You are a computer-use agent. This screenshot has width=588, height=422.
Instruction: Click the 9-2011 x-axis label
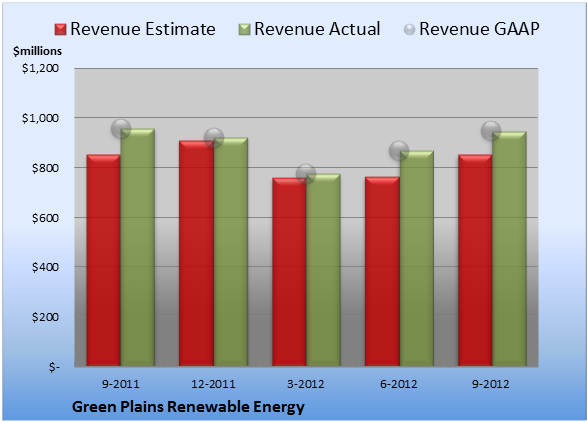point(121,384)
